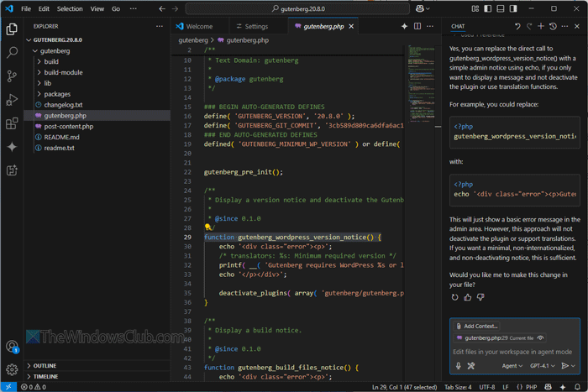
Task: Retry the chat response
Action: click(455, 297)
